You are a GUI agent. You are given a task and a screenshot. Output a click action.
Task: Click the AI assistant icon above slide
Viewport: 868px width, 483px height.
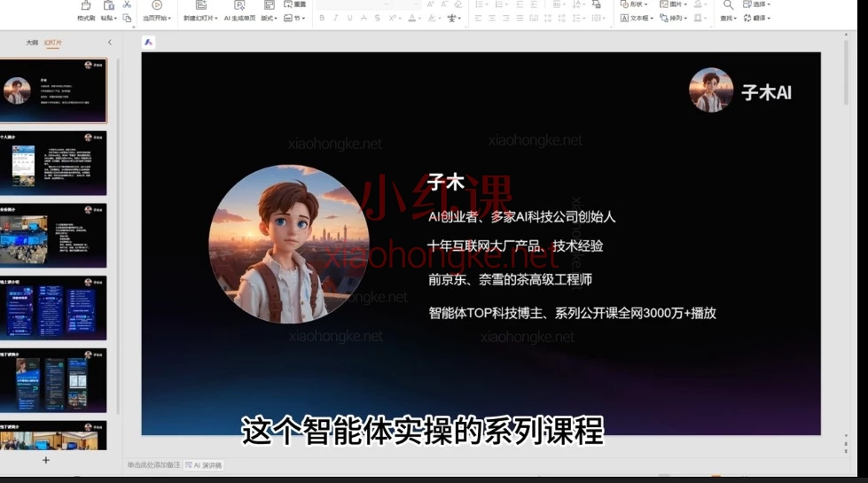[x=148, y=43]
